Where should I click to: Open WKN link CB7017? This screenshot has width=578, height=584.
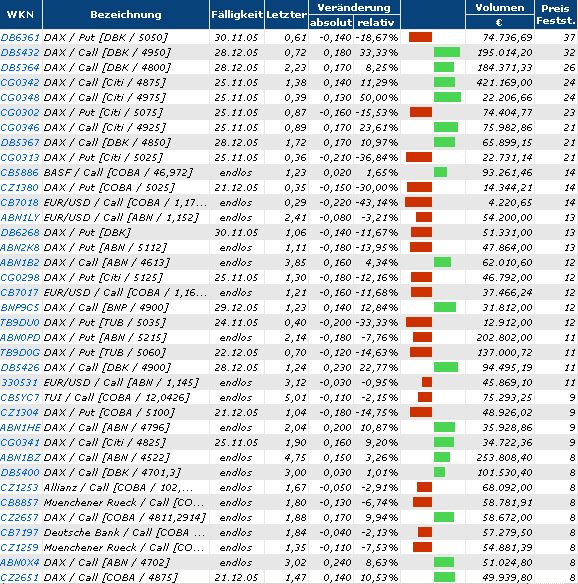click(20, 292)
